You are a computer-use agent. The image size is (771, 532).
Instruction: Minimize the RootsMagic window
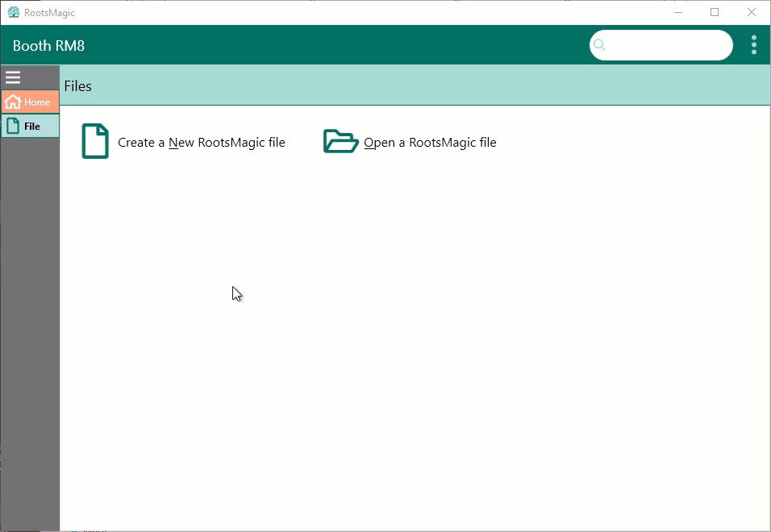[x=678, y=12]
